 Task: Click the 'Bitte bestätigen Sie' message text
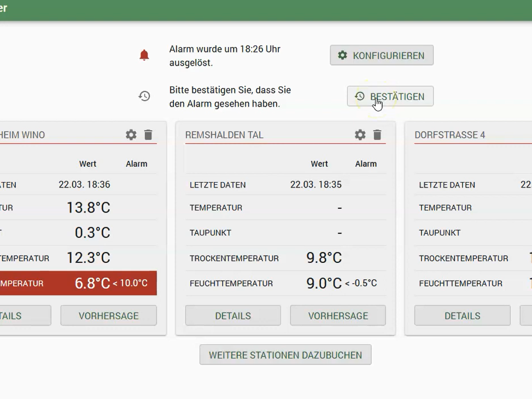pos(230,97)
